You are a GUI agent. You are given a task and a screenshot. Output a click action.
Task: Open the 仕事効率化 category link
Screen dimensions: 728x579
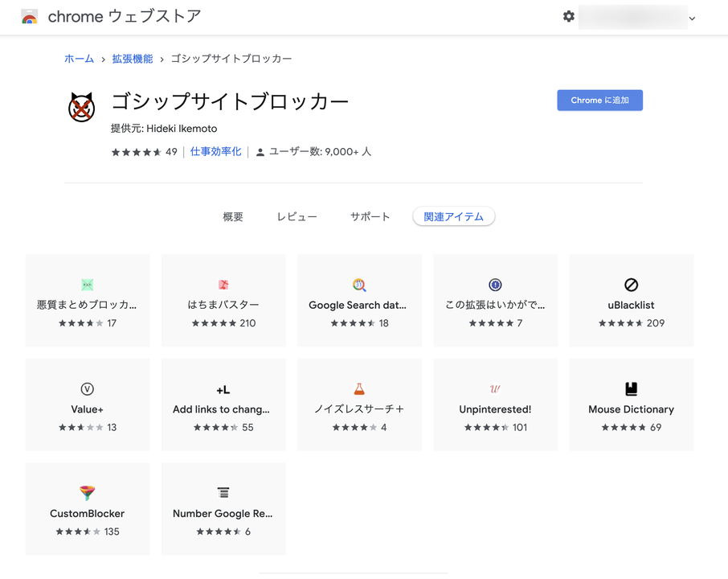pos(216,151)
